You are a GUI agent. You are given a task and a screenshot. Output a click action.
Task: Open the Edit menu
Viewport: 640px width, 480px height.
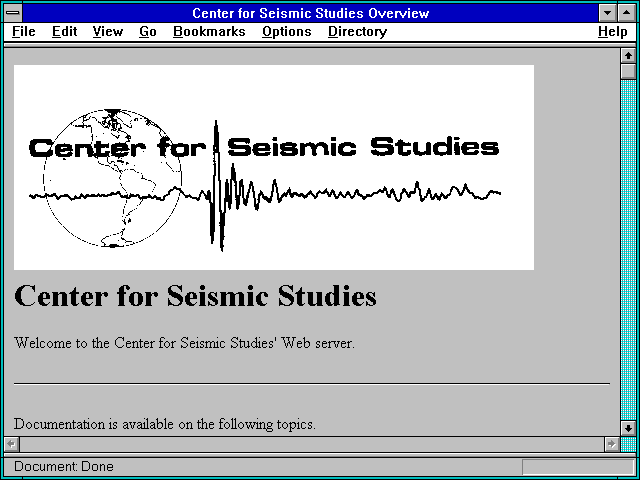click(x=64, y=31)
